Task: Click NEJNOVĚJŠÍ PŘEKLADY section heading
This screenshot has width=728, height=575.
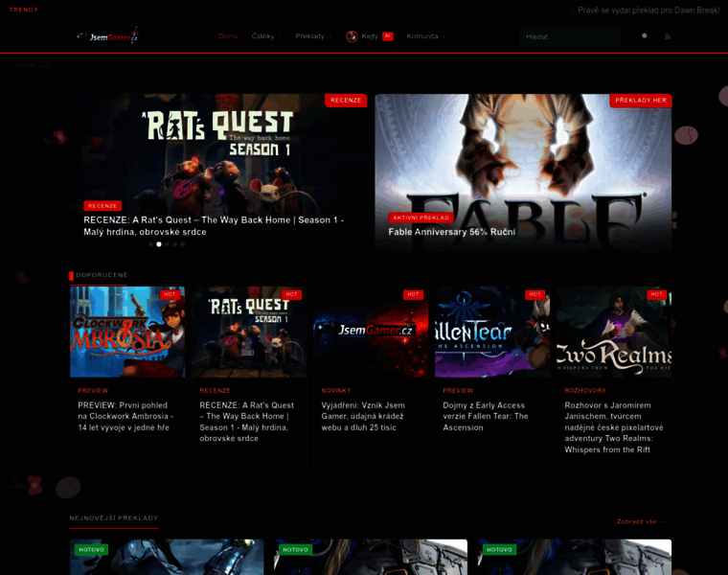Action: pyautogui.click(x=114, y=517)
